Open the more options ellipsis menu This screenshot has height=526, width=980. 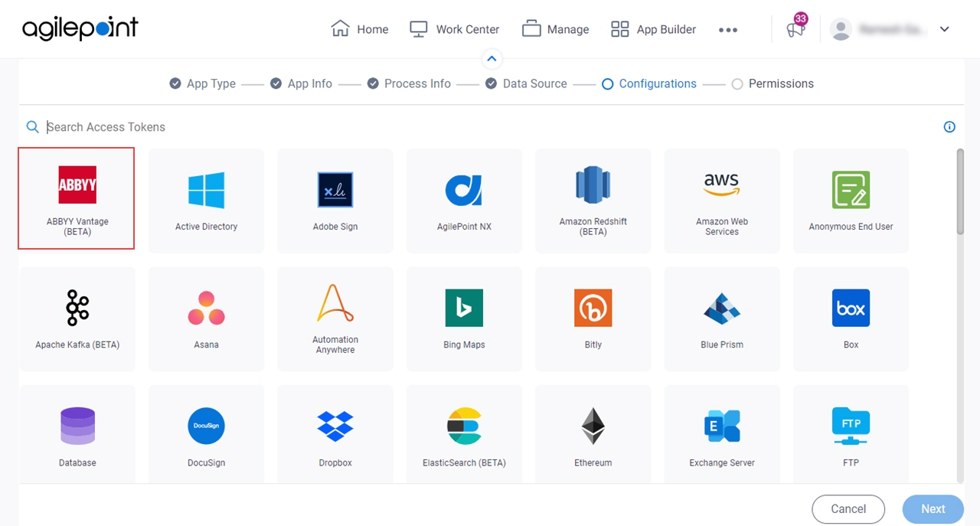click(728, 30)
